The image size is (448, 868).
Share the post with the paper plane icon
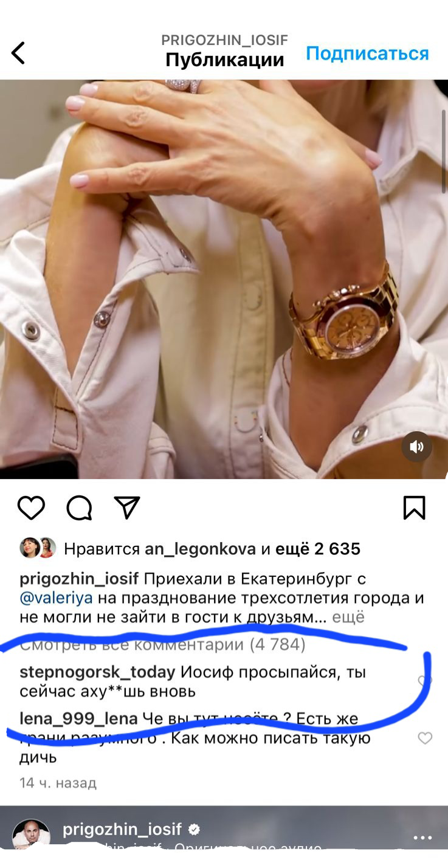[x=127, y=508]
